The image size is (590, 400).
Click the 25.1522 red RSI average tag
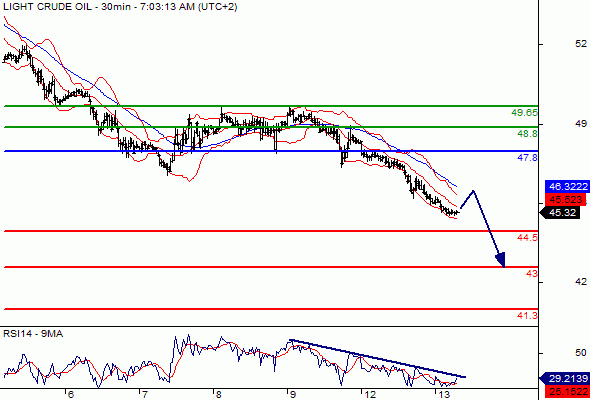click(x=566, y=391)
